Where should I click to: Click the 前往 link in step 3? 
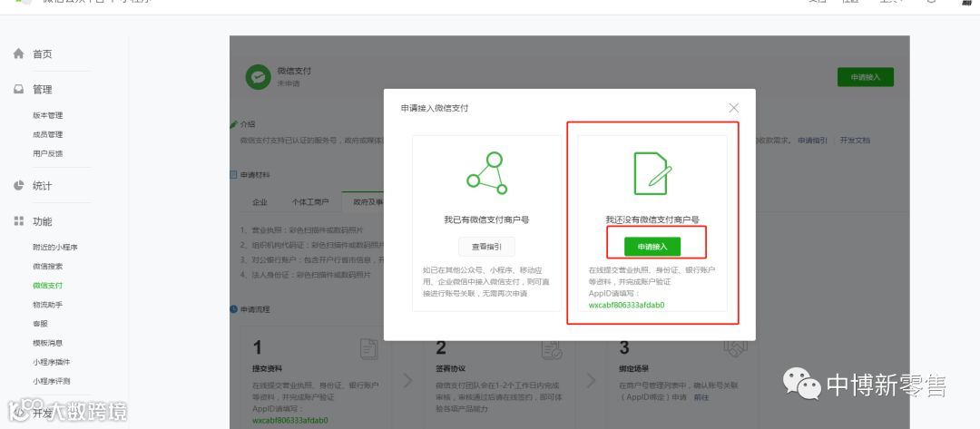tap(701, 397)
